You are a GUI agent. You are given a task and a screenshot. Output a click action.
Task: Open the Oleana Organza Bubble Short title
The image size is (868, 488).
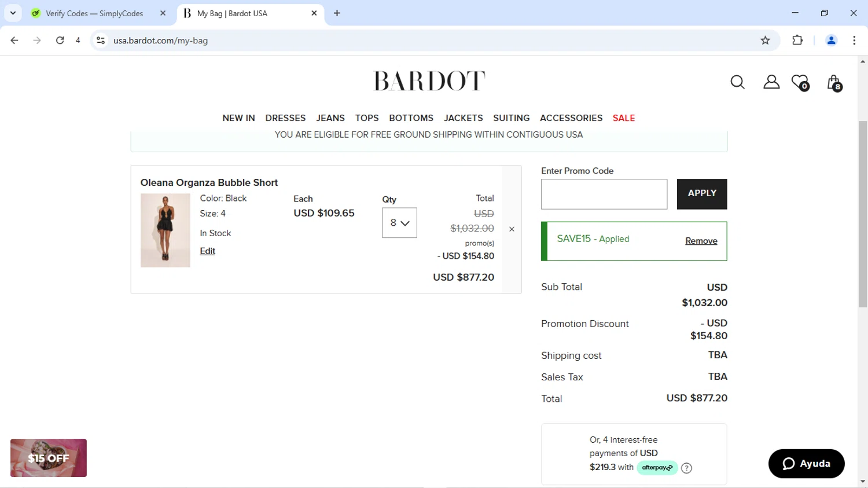(x=209, y=183)
